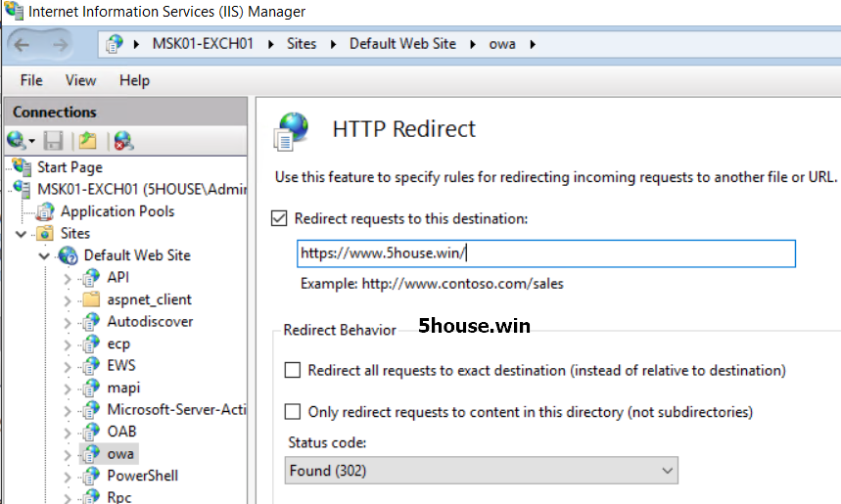The width and height of the screenshot is (841, 504).
Task: Collapse the Sites tree node
Action: point(22,234)
